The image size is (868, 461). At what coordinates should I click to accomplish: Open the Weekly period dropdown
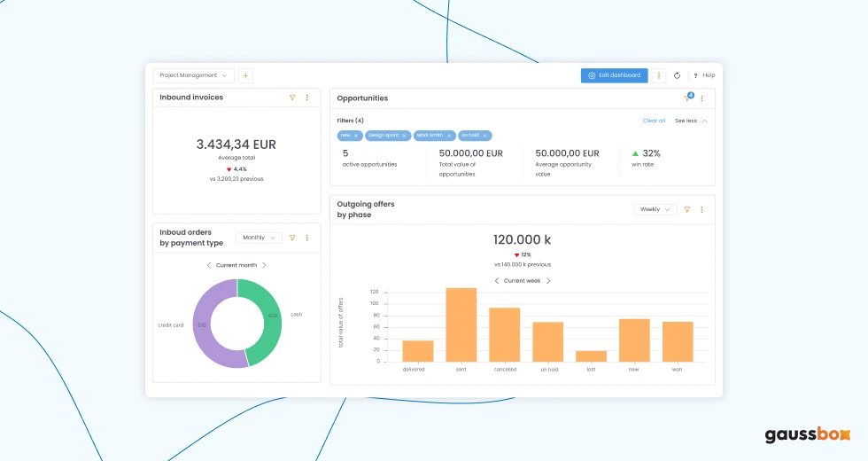[655, 210]
